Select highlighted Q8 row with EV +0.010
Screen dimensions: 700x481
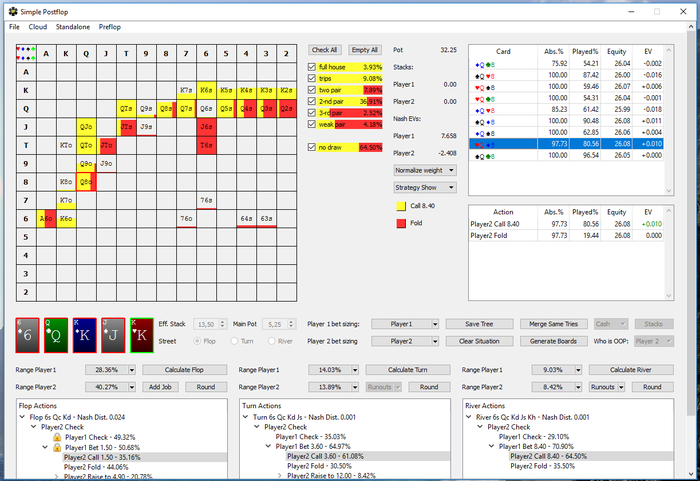(x=566, y=144)
